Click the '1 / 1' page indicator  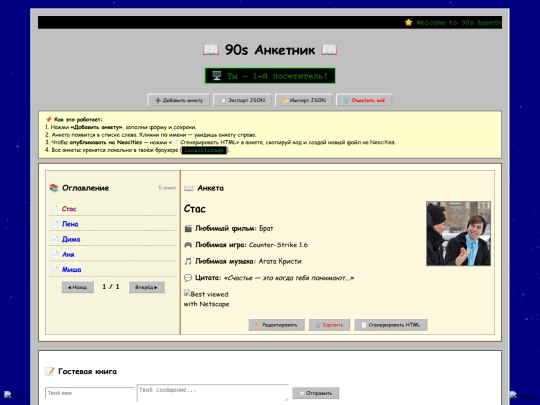tap(111, 287)
